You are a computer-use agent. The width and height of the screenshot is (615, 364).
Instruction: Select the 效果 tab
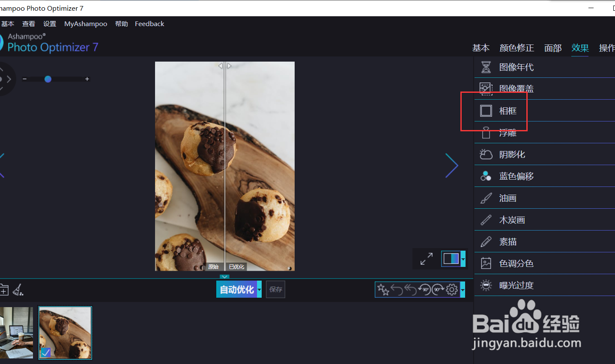(x=580, y=48)
